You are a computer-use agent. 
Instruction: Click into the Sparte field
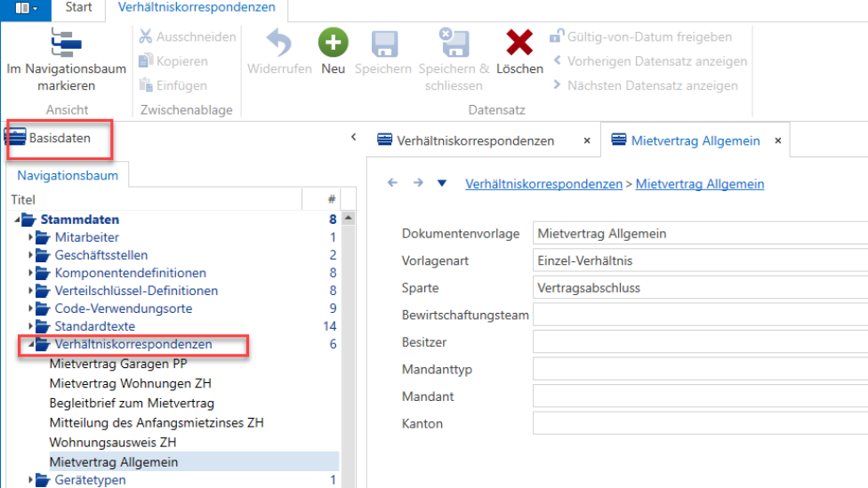pyautogui.click(x=700, y=287)
